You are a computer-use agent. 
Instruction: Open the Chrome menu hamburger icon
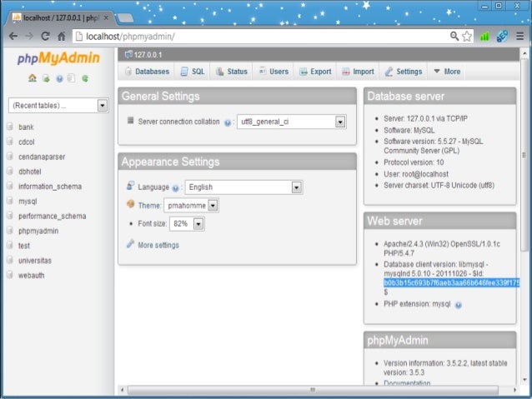(x=519, y=36)
